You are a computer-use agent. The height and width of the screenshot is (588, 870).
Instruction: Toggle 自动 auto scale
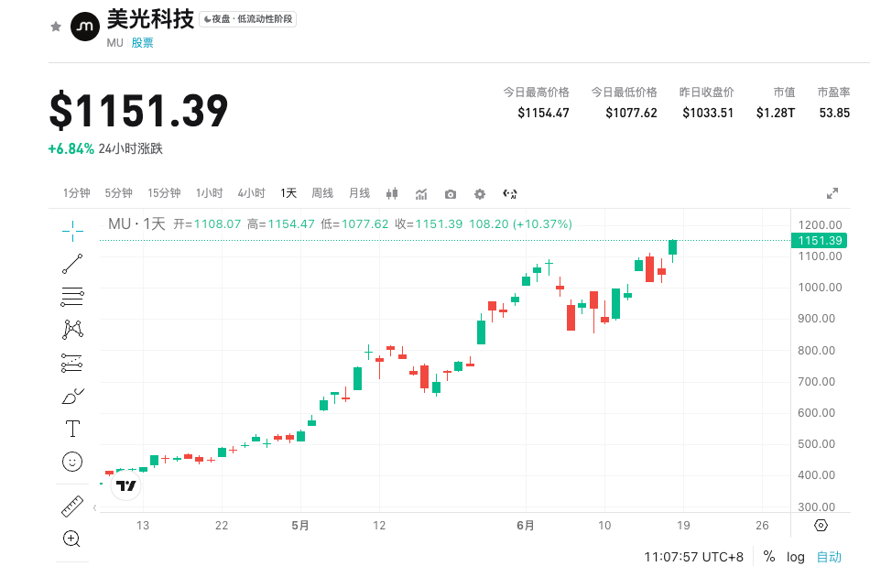pyautogui.click(x=829, y=557)
